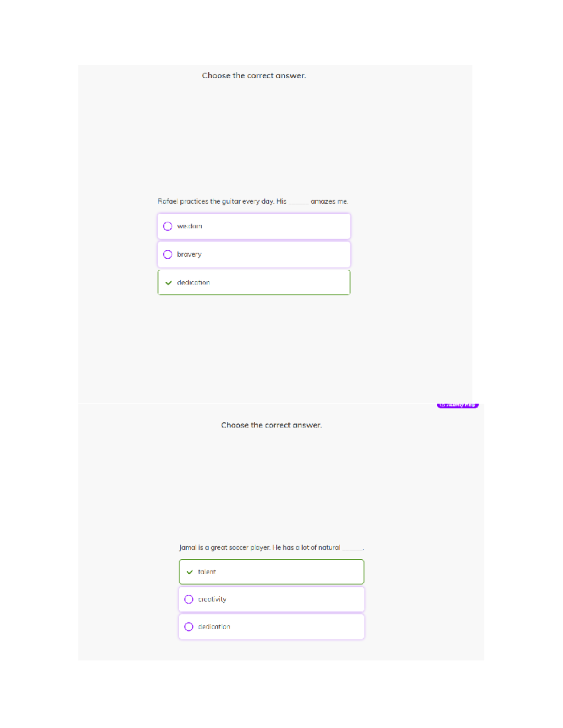Click the bravery answer card
Image resolution: width=563 pixels, height=728 pixels.
253,254
